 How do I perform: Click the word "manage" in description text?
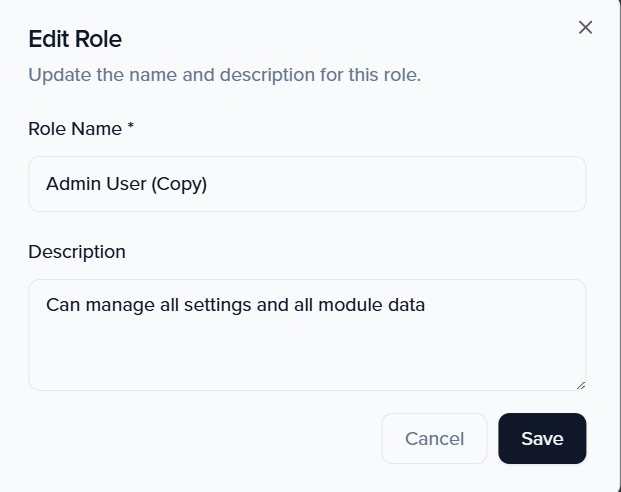pos(116,305)
